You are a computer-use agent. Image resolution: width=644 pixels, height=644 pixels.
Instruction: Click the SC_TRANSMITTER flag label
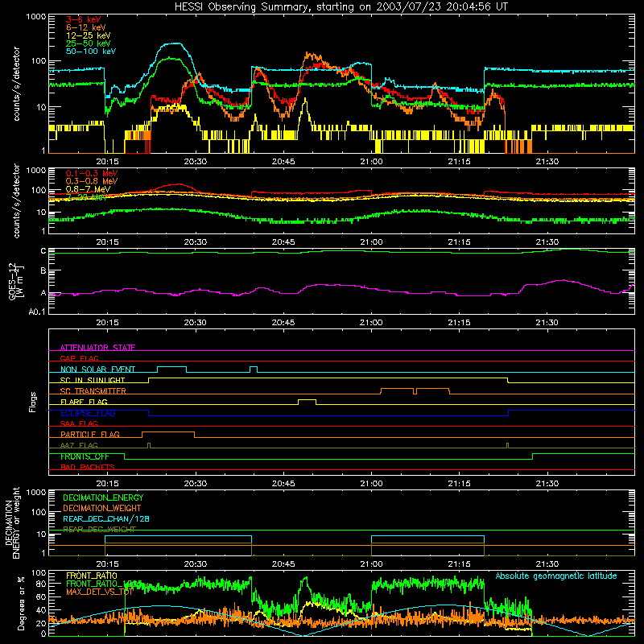93,390
